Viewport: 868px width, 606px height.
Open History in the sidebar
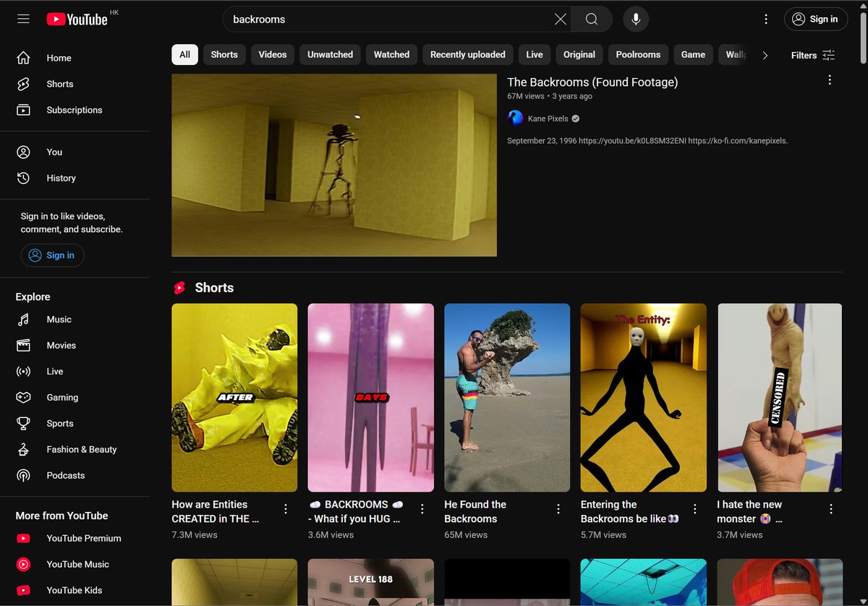[75, 178]
